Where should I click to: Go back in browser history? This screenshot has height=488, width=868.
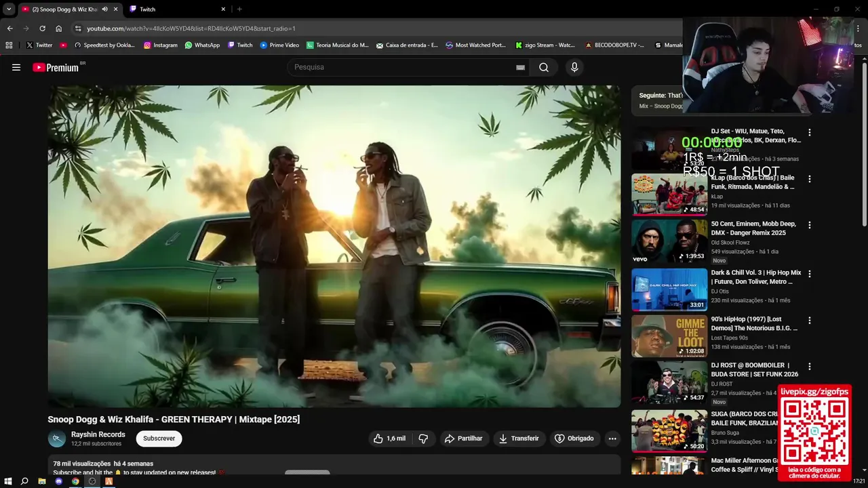tap(9, 28)
